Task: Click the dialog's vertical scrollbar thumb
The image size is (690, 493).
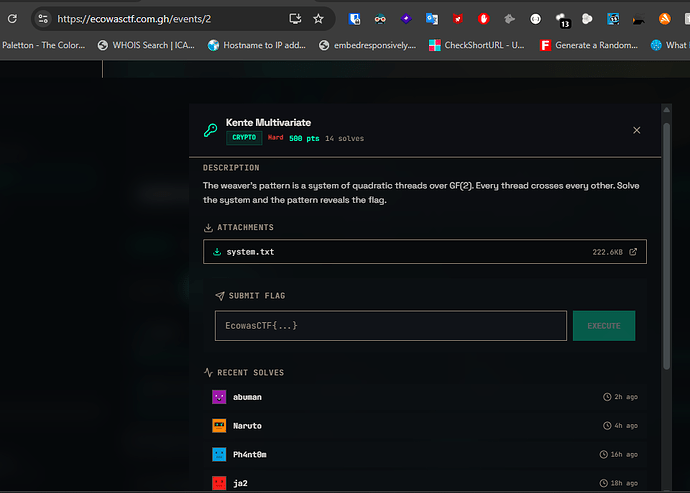Action: point(667,246)
